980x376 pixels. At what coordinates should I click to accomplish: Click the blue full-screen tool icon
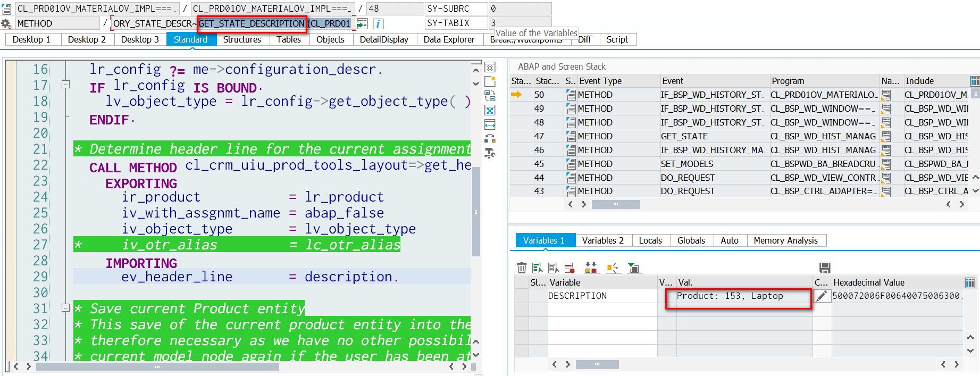pos(490,110)
